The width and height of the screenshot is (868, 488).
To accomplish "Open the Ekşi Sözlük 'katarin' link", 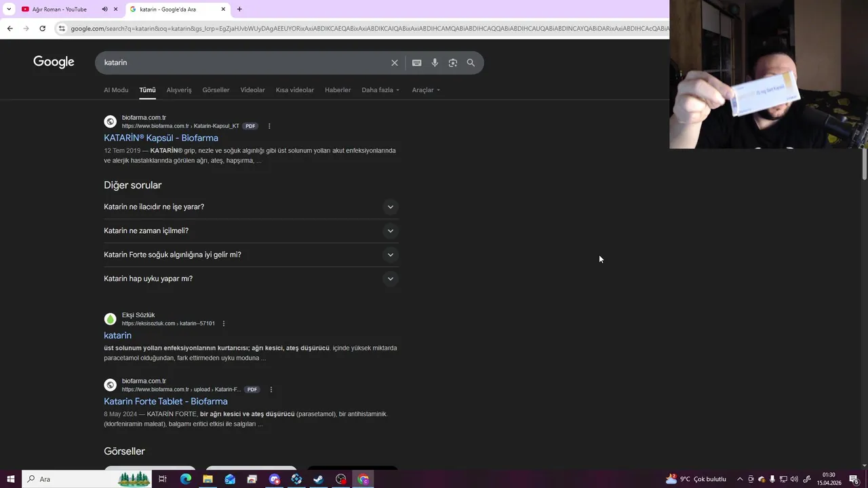I will click(117, 335).
